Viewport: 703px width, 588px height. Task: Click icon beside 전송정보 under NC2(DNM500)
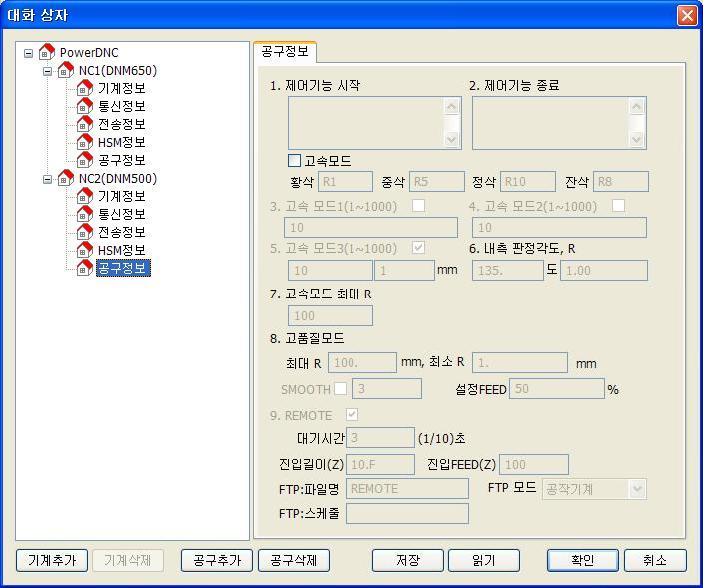pos(85,232)
